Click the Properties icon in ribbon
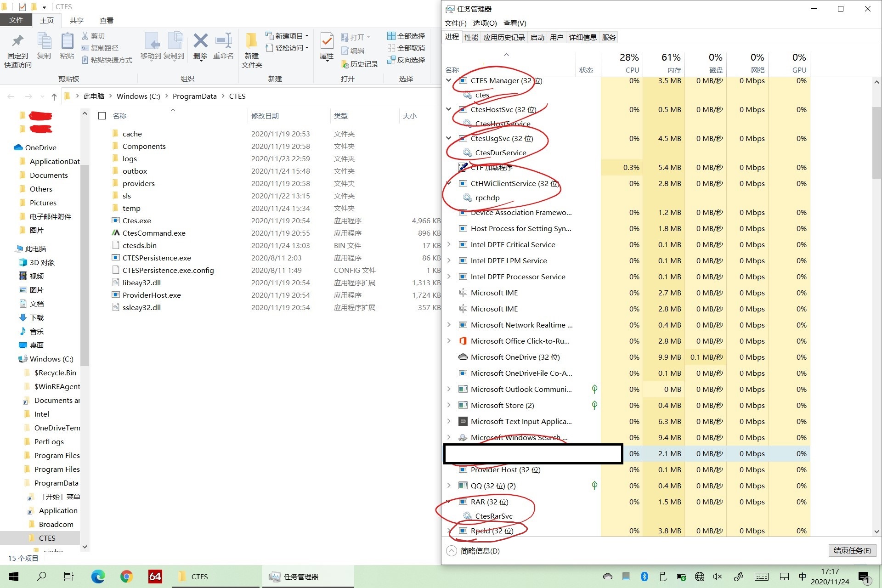882x588 pixels. [327, 41]
